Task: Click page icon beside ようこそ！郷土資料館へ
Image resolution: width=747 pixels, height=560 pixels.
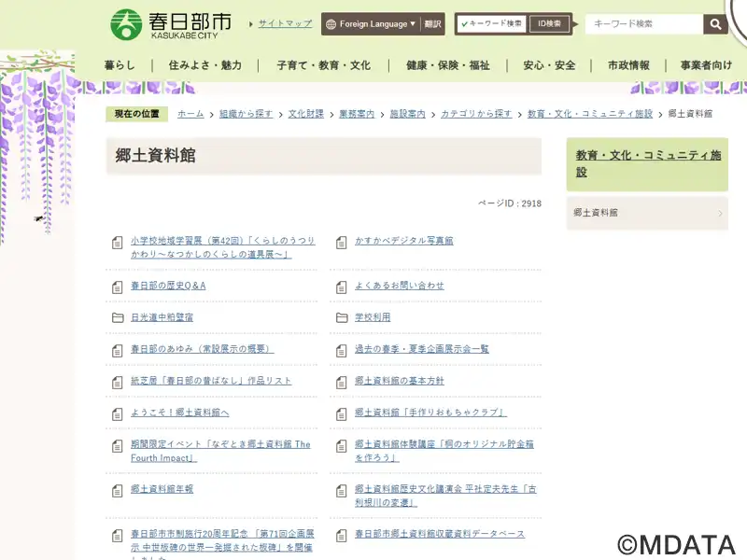Action: pyautogui.click(x=118, y=414)
